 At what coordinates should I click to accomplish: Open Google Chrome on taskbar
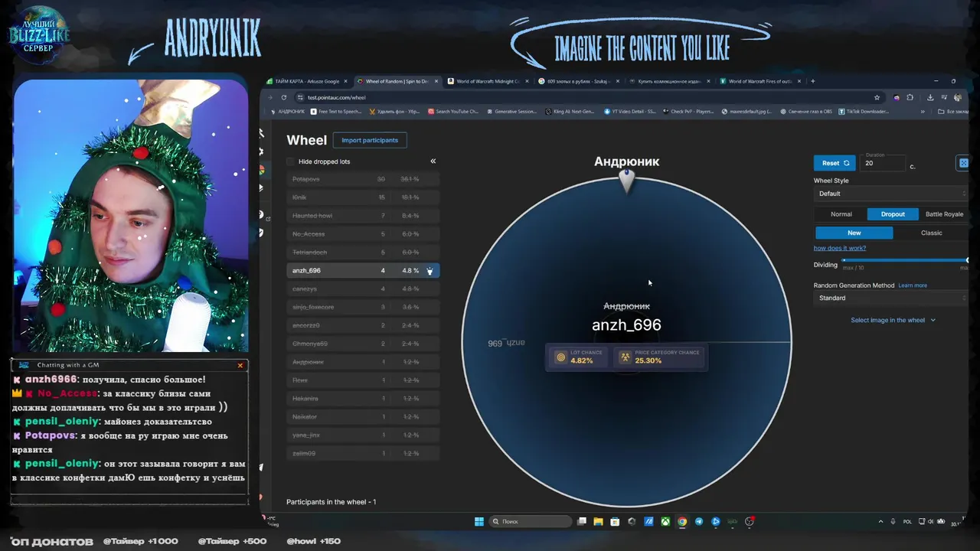(682, 521)
